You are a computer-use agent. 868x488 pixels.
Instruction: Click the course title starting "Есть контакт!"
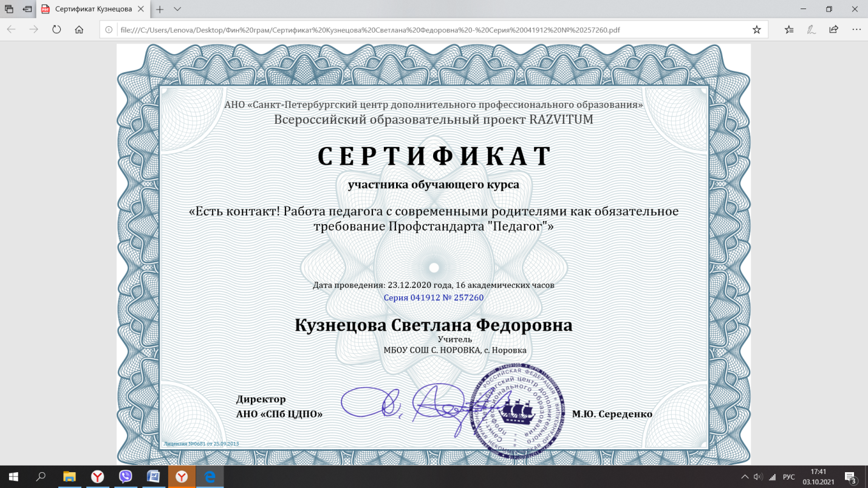434,219
